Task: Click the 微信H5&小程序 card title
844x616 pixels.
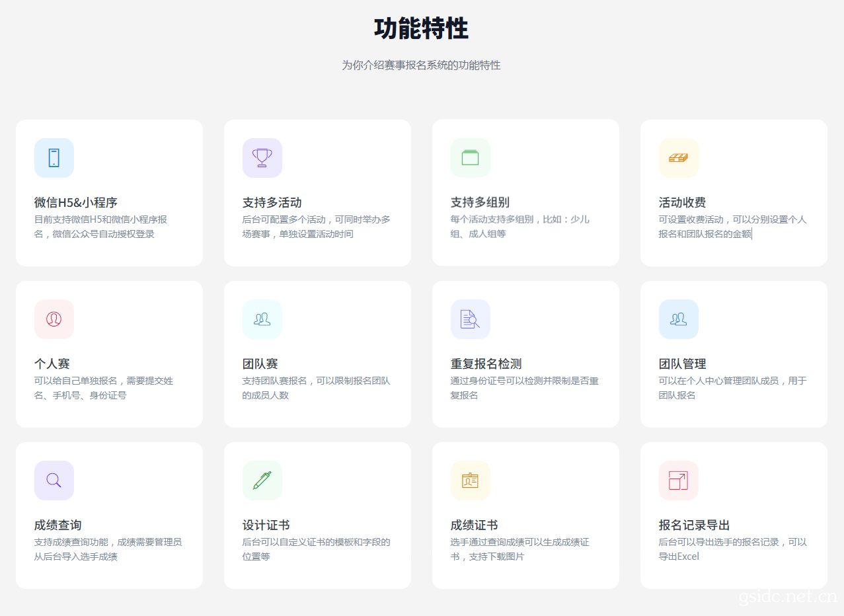Action: (x=76, y=202)
